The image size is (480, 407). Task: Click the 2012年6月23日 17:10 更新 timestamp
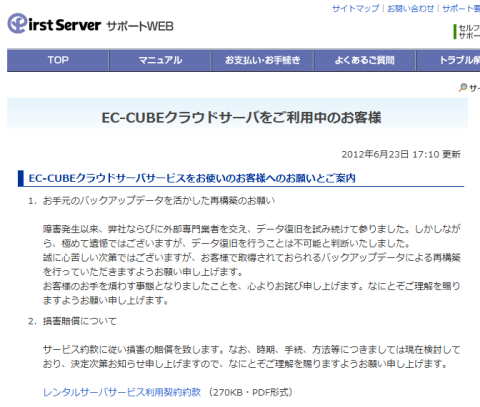click(x=401, y=154)
